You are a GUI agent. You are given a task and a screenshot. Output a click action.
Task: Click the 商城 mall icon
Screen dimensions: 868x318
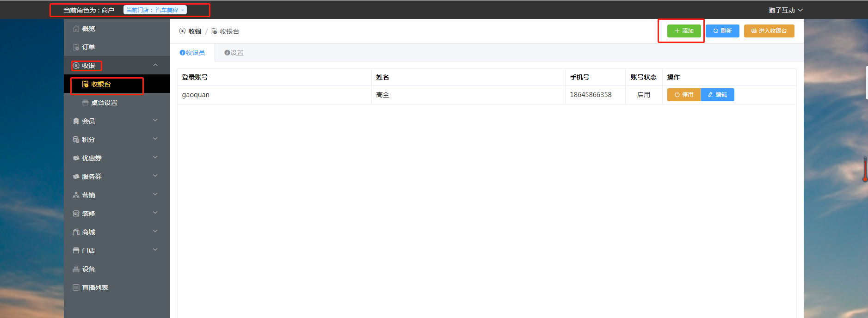click(x=76, y=232)
